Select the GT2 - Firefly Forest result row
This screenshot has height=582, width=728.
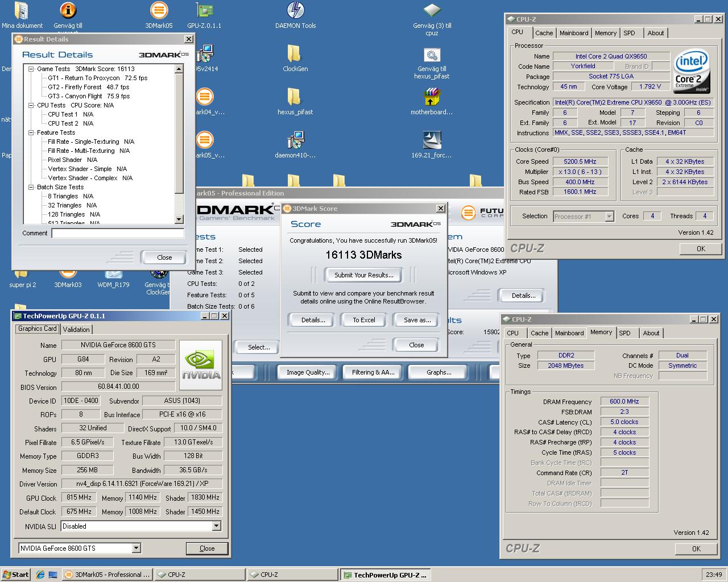(x=88, y=87)
